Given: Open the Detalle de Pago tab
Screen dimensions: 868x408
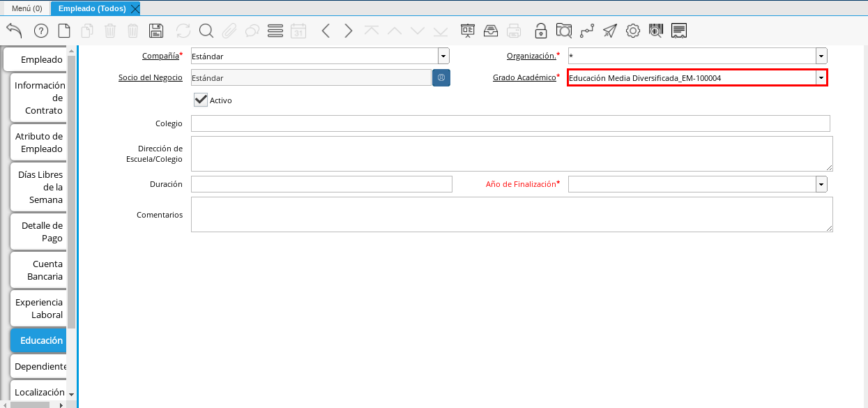Looking at the screenshot, I should click(38, 232).
